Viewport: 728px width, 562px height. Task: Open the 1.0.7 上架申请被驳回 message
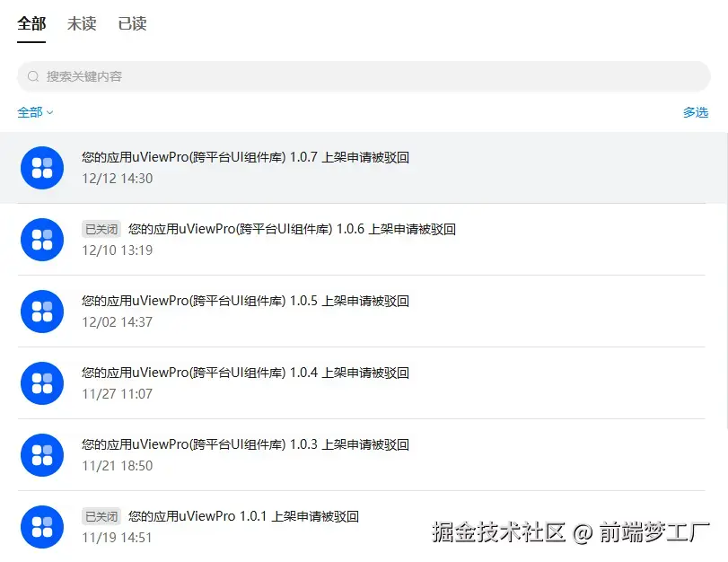pos(245,157)
